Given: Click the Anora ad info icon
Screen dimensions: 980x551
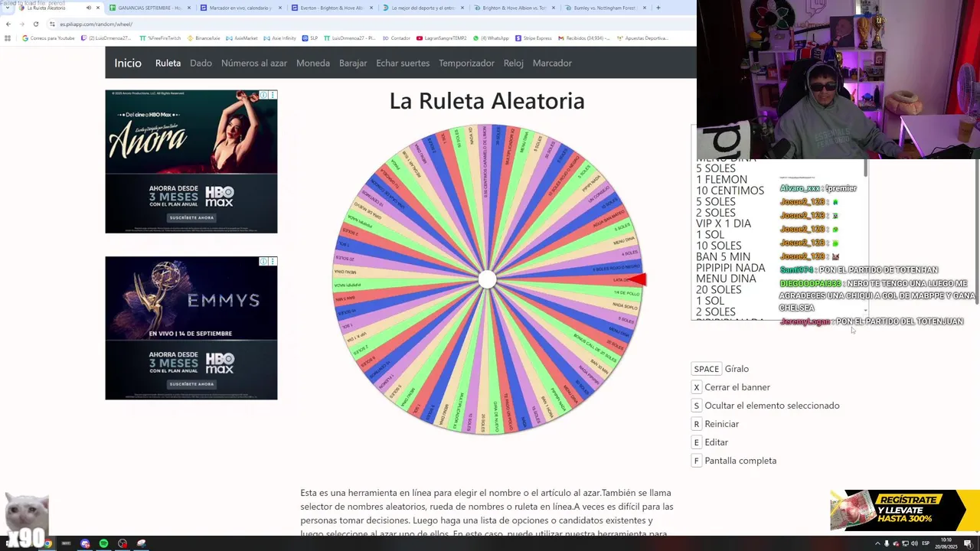Looking at the screenshot, I should point(263,95).
